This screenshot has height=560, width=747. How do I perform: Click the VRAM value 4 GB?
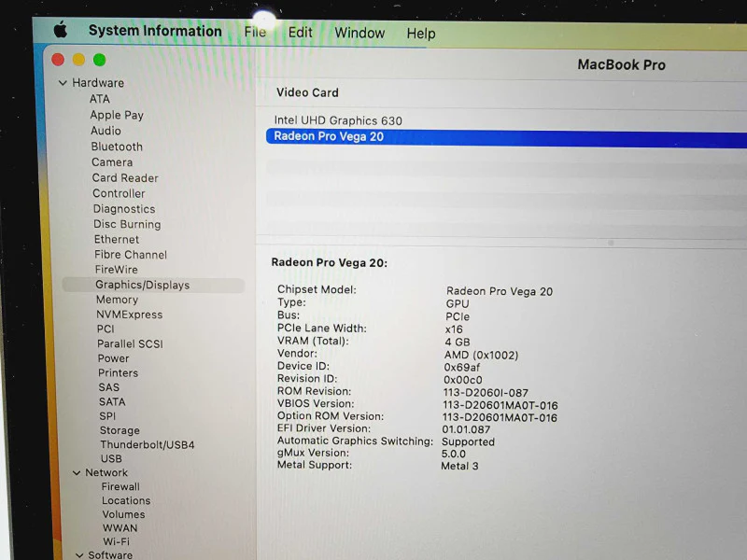click(458, 342)
